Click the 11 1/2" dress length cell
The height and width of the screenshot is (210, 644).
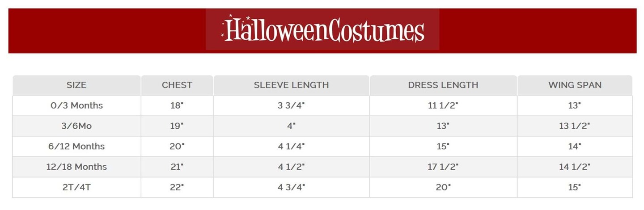tap(443, 106)
